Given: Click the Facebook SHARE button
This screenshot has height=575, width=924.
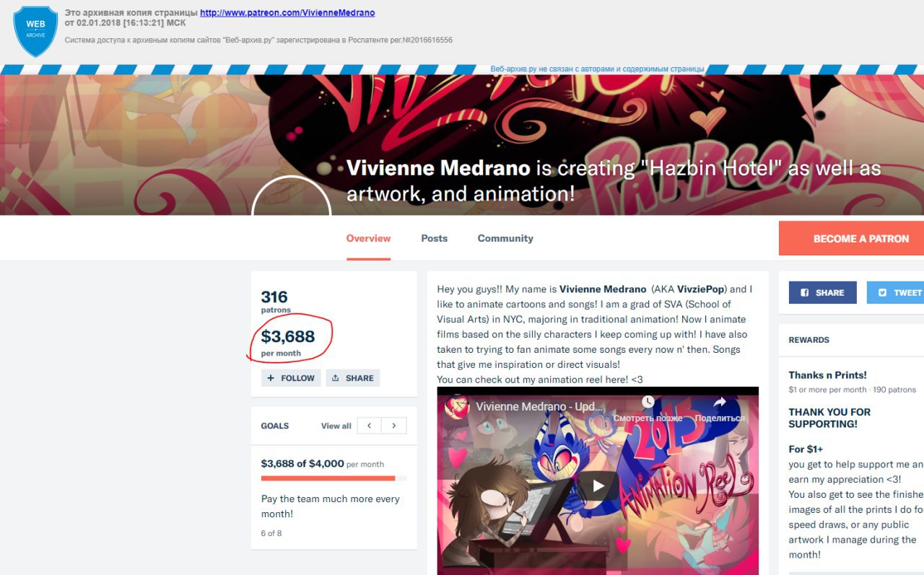Looking at the screenshot, I should pos(822,293).
